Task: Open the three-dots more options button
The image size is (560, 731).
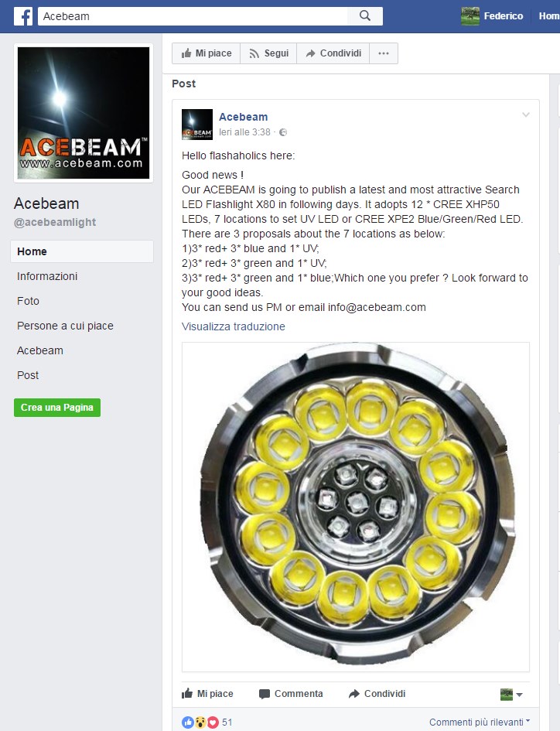Action: [384, 53]
